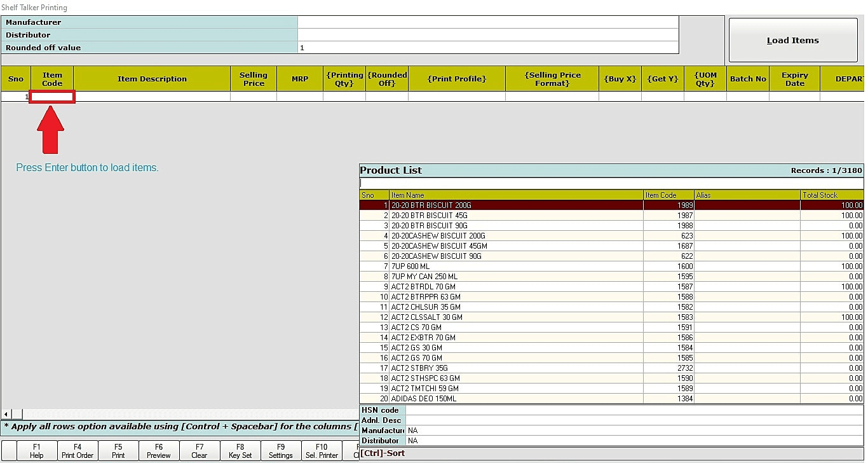This screenshot has width=868, height=463.
Task: Click F10 Sel. Printer button
Action: click(x=322, y=451)
